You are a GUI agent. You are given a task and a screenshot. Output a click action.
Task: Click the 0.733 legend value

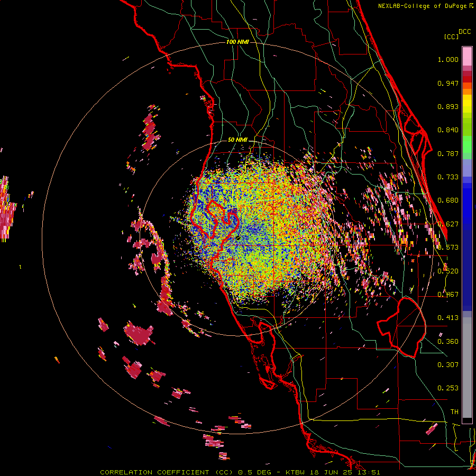pyautogui.click(x=448, y=177)
